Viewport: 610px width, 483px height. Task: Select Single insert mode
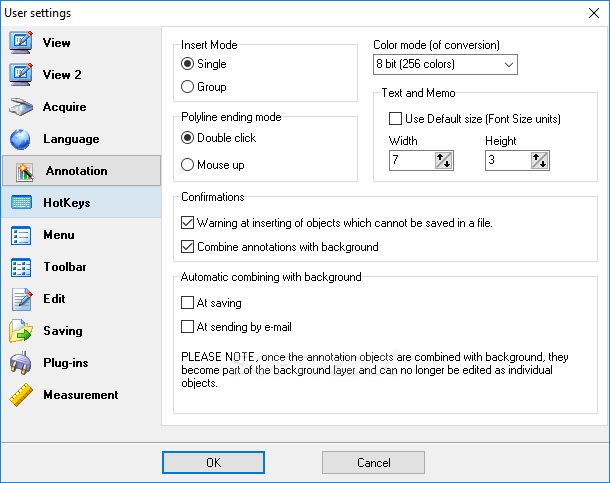pyautogui.click(x=188, y=64)
